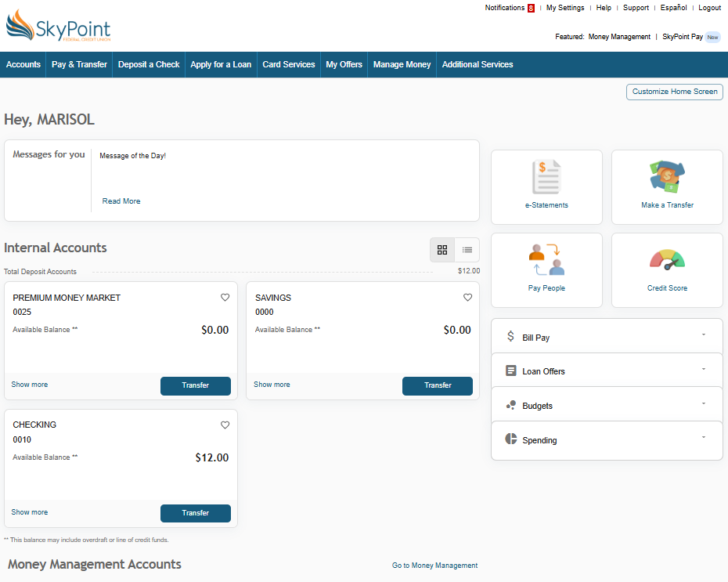Click Customize Home Screen button
The height and width of the screenshot is (582, 728).
[674, 92]
